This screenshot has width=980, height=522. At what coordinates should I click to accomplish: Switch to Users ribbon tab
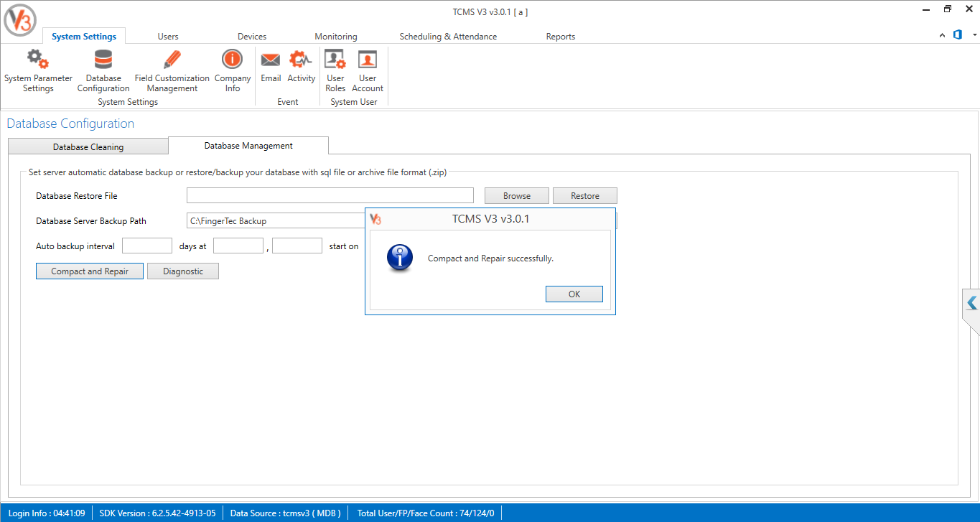coord(168,36)
